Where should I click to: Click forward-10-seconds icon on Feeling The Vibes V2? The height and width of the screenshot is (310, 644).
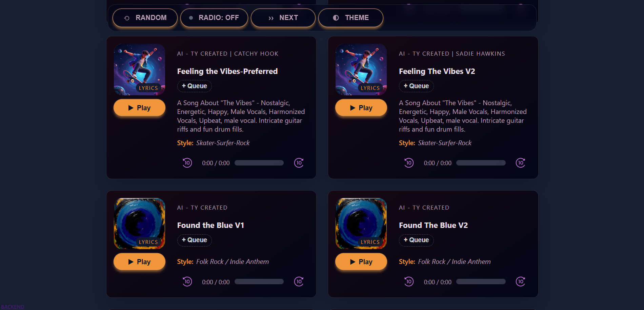click(x=520, y=163)
